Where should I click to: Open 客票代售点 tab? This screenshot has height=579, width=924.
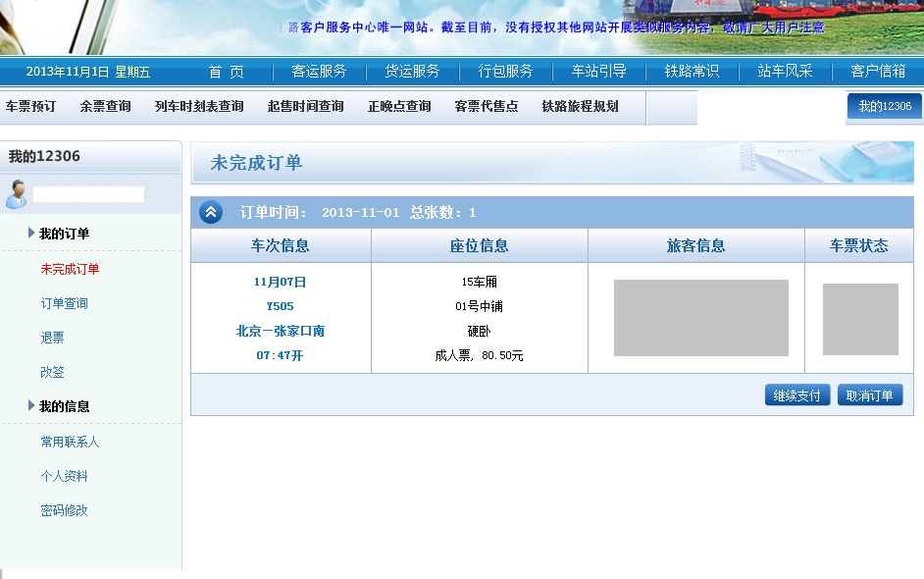(x=487, y=107)
